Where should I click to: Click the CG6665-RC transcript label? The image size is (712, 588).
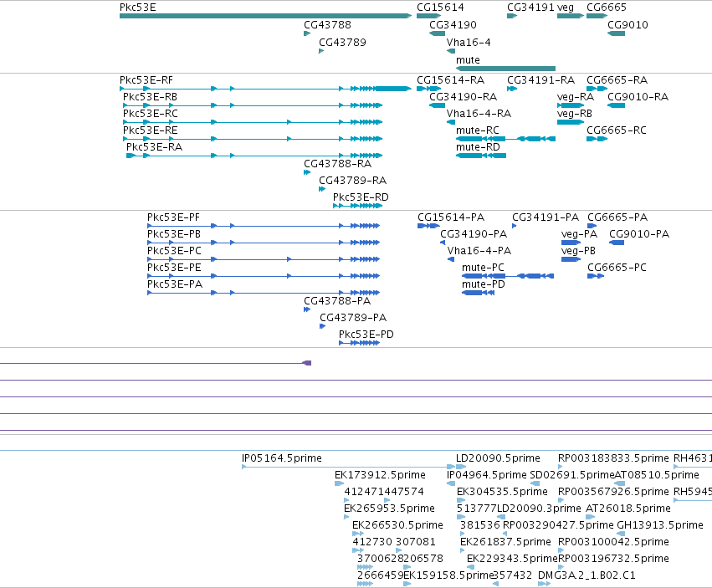616,130
